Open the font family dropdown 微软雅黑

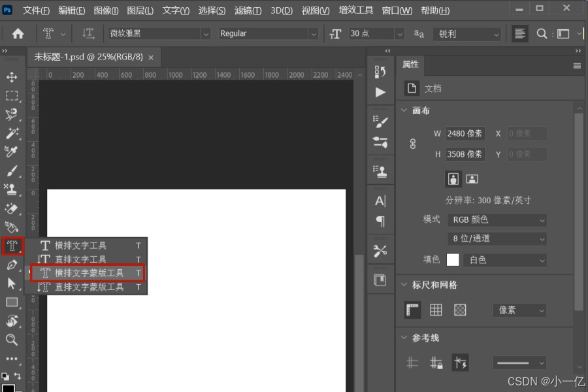tap(159, 34)
